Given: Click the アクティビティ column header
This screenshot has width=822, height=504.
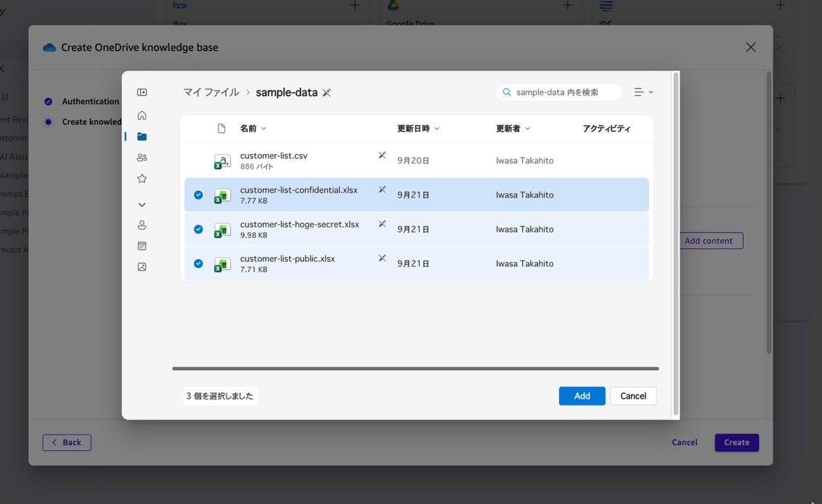Looking at the screenshot, I should tap(606, 129).
